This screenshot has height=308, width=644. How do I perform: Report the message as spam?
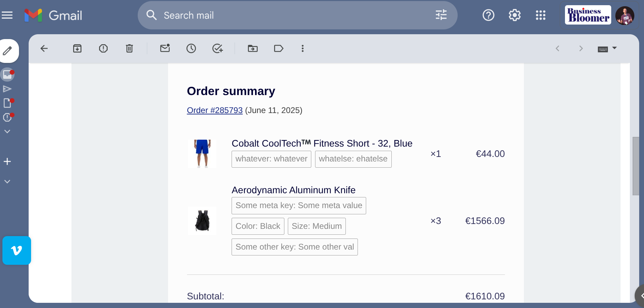tap(103, 48)
